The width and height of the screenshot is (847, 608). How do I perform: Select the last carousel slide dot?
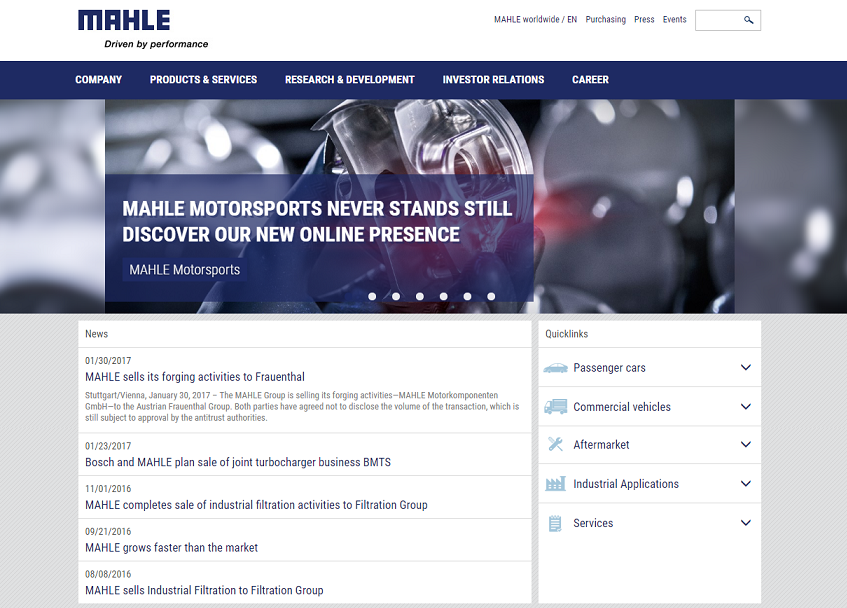tap(491, 296)
